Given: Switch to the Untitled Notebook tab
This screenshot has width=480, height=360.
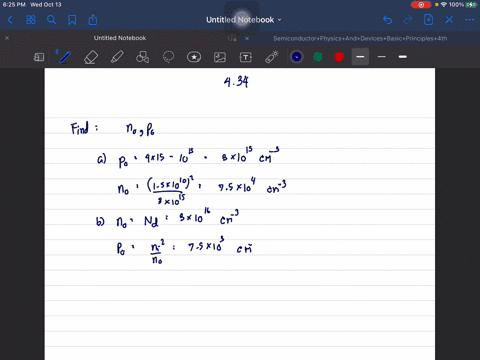Looking at the screenshot, I should tap(120, 38).
